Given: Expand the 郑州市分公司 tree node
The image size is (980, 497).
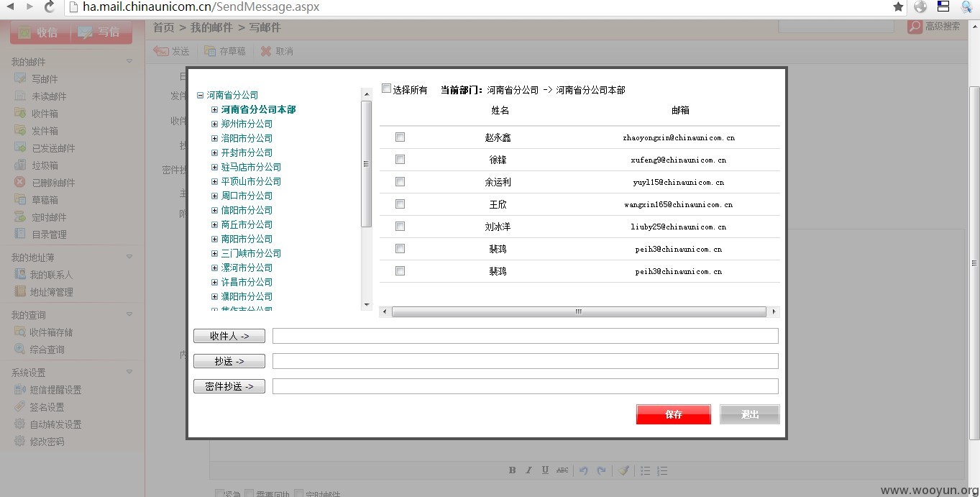Looking at the screenshot, I should tap(214, 124).
